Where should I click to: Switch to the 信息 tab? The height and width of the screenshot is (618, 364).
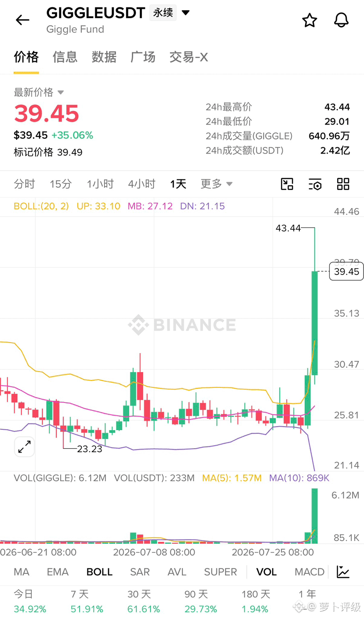point(65,57)
